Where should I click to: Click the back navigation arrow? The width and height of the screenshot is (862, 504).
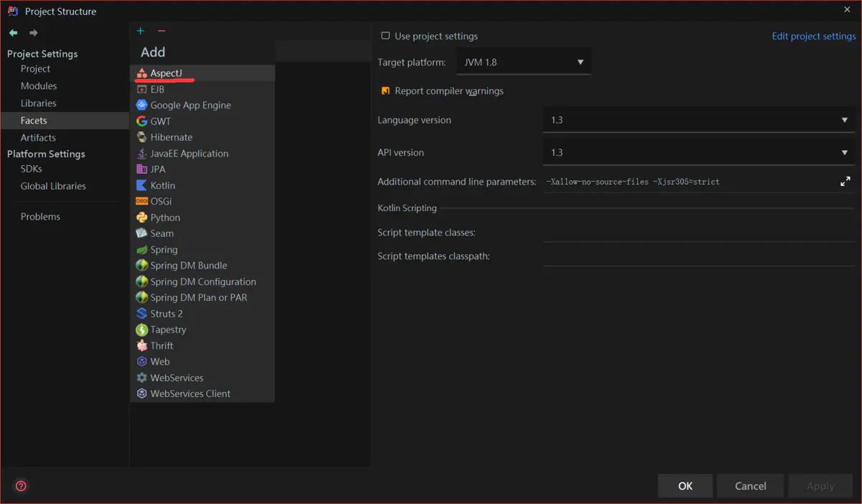click(13, 33)
